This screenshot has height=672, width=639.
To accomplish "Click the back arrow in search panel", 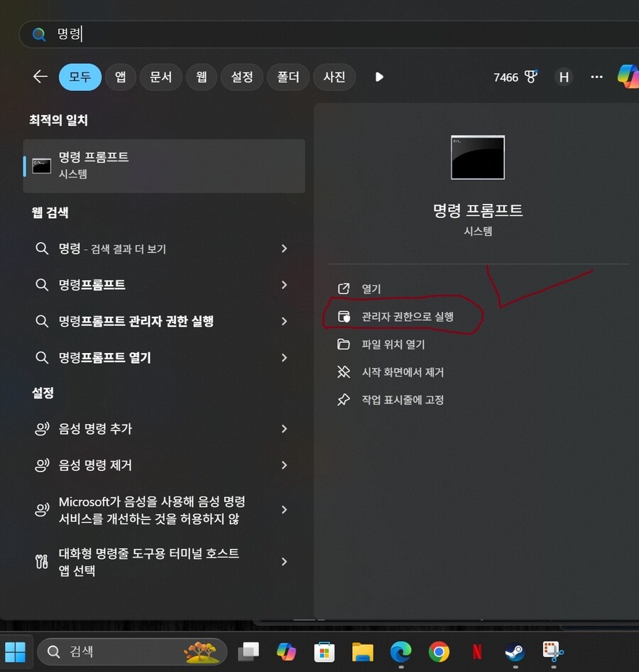I will (40, 77).
